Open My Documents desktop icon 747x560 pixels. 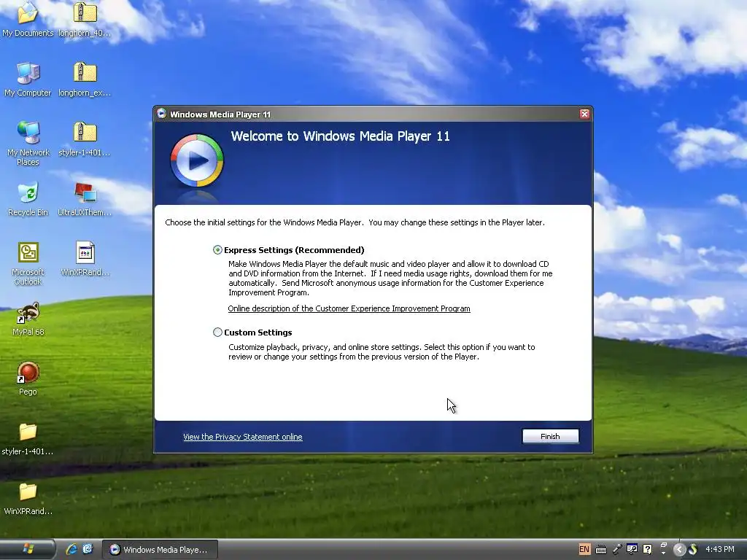(28, 20)
